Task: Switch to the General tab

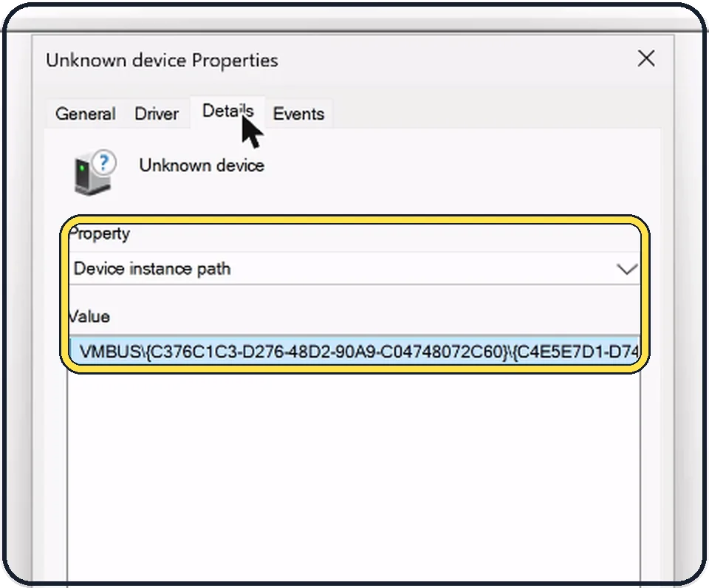Action: tap(85, 114)
